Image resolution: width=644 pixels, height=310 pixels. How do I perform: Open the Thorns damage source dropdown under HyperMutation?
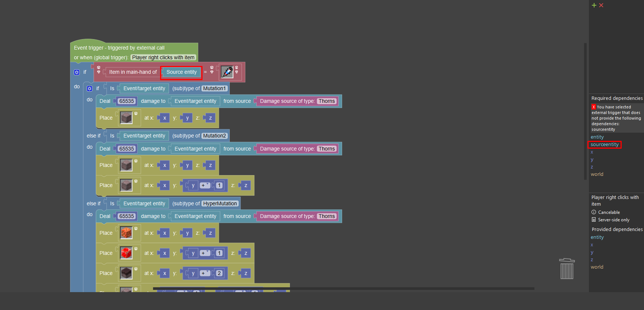(x=327, y=216)
